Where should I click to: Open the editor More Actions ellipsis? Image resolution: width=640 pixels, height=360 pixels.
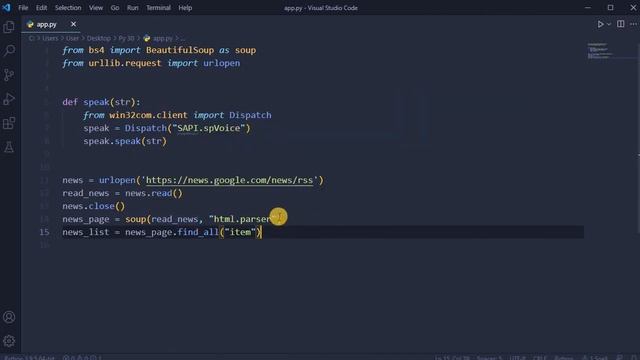pyautogui.click(x=633, y=24)
